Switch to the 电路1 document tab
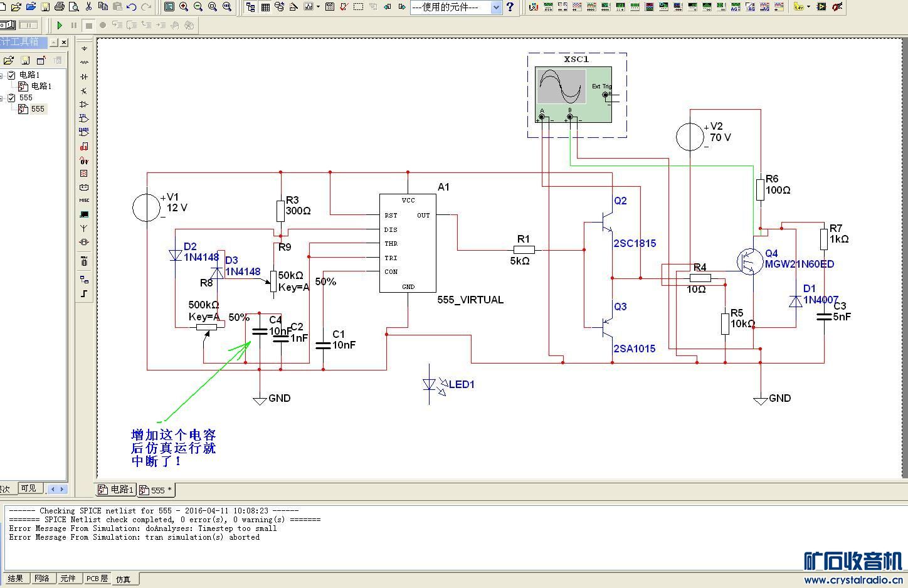The image size is (908, 588). [x=116, y=490]
